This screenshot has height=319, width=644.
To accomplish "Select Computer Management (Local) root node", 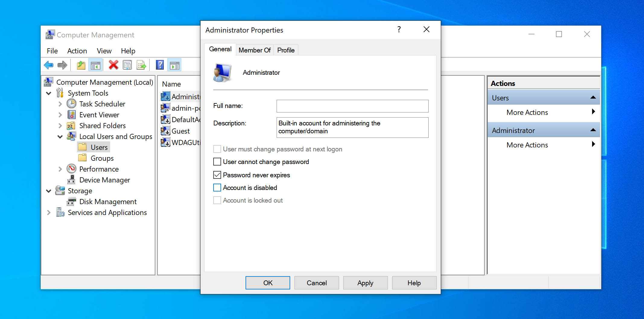I will point(104,82).
